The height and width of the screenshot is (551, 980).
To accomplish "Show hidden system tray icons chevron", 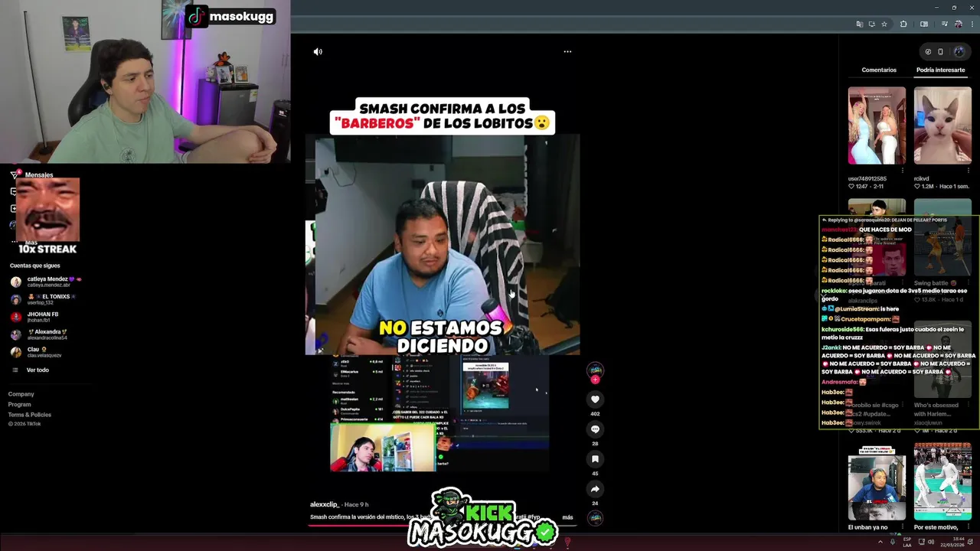I will coord(880,542).
